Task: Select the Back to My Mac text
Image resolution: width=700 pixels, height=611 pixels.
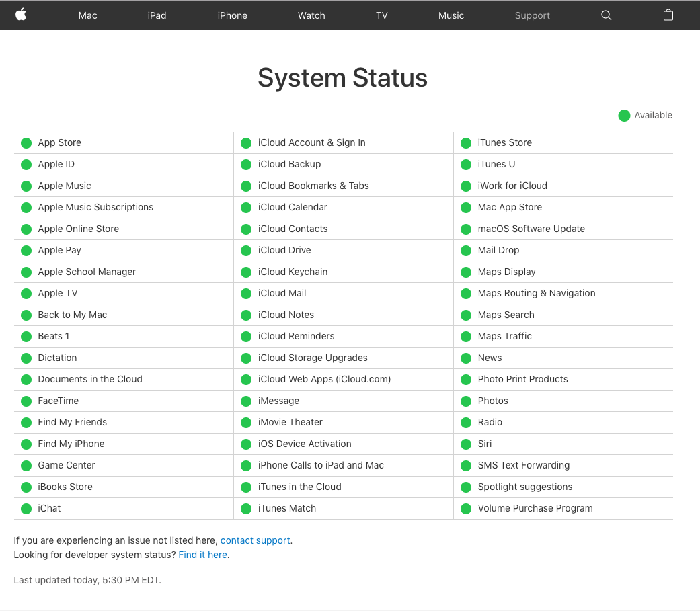Action: tap(73, 315)
